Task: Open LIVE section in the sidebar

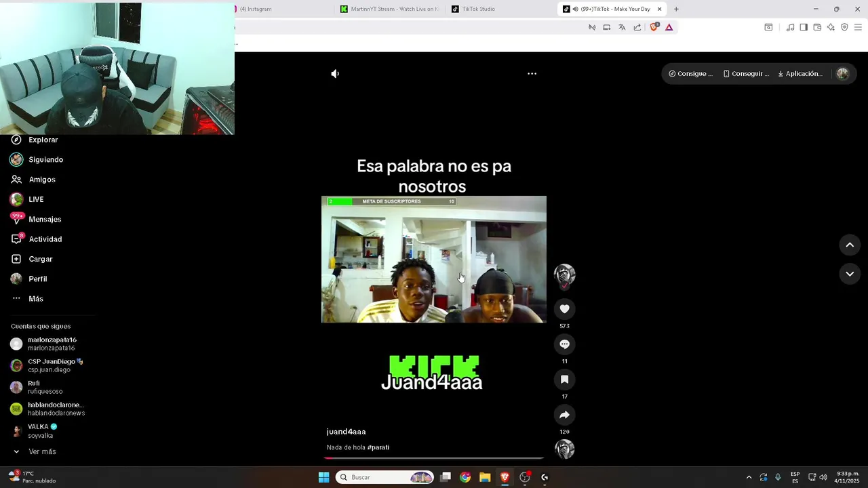Action: pos(27,199)
